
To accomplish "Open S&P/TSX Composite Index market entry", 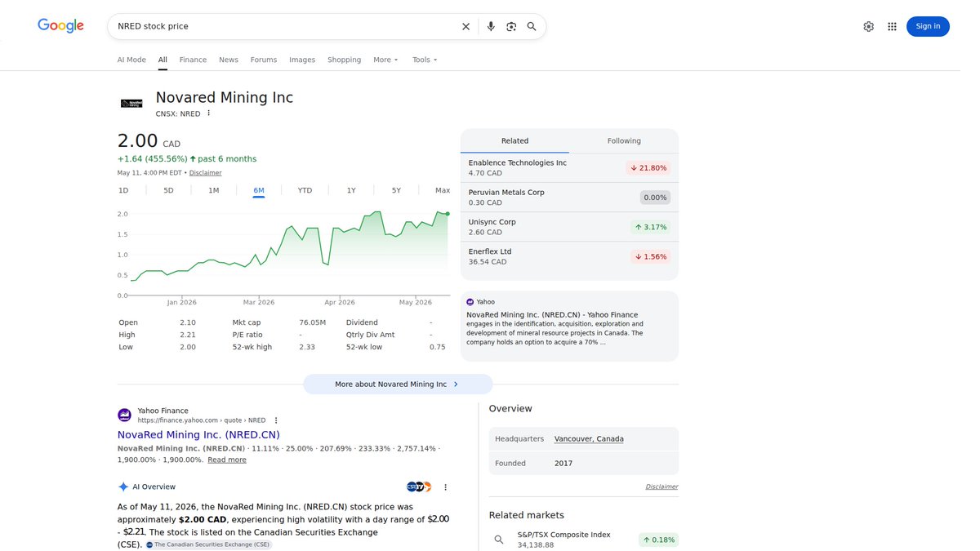I will 584,540.
